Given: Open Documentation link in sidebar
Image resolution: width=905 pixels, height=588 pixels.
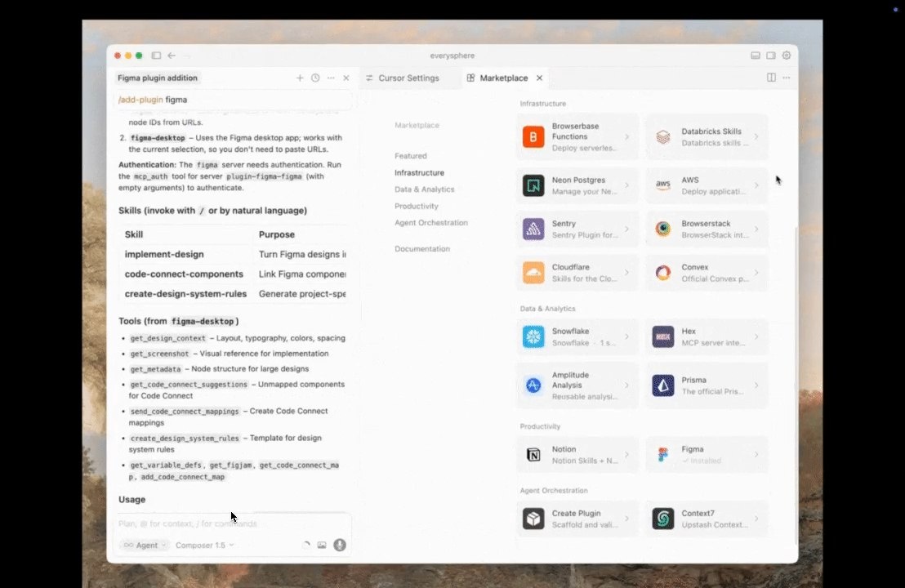Looking at the screenshot, I should point(422,249).
